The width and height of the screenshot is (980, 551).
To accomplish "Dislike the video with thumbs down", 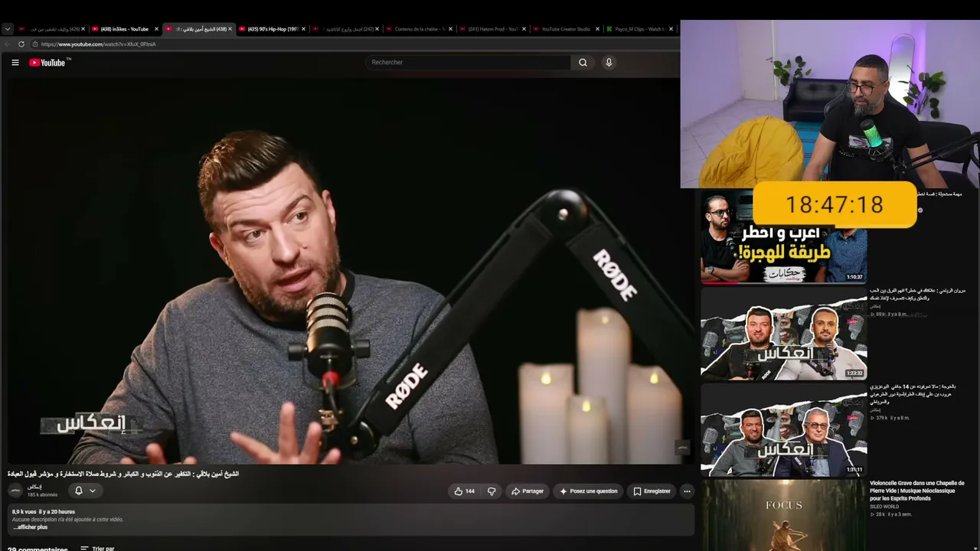I will point(492,491).
